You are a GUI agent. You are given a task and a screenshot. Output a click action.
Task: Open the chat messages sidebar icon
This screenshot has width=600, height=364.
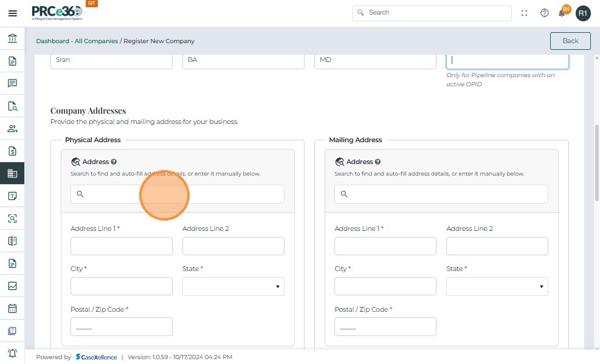point(12,83)
